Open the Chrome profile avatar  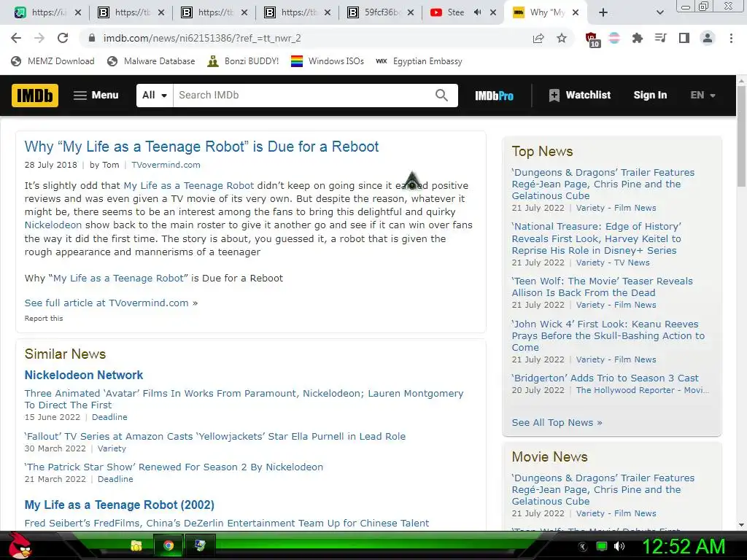tap(708, 38)
